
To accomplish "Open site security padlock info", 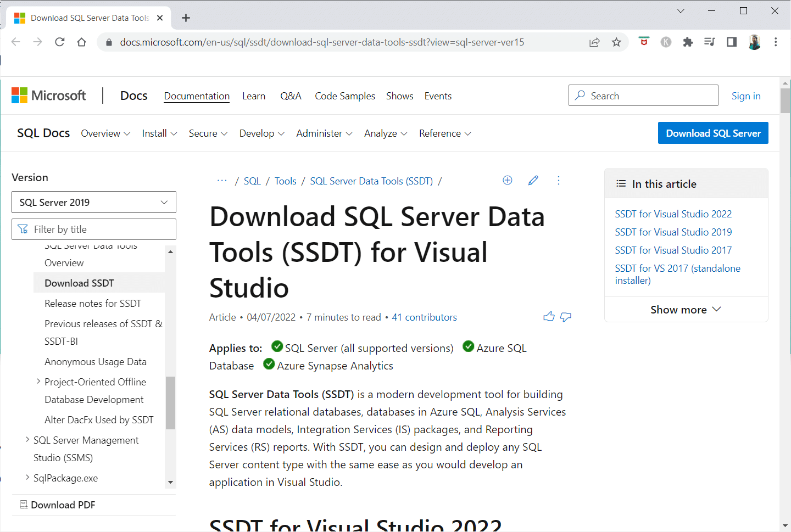I will [109, 42].
